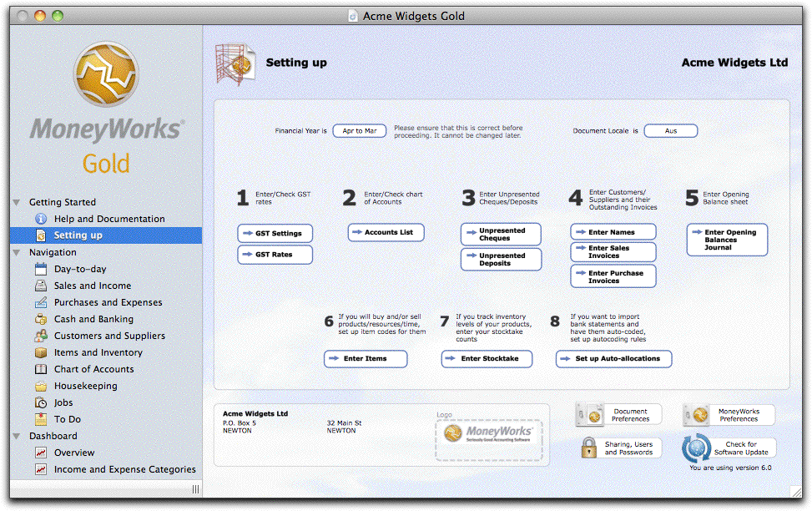Click the Items and Inventory box icon
Viewport: 812px width, 511px height.
click(41, 352)
